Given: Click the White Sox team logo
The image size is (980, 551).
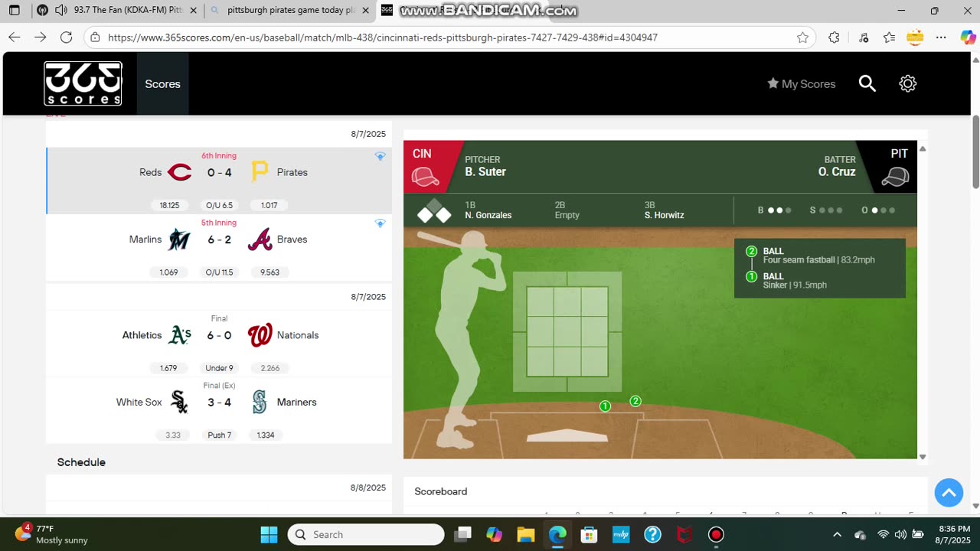Looking at the screenshot, I should click(x=179, y=402).
